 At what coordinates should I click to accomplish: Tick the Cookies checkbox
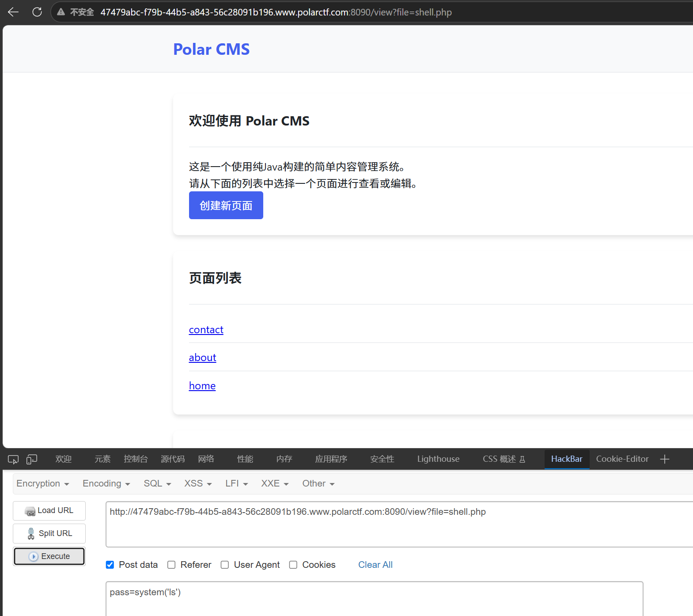pos(293,565)
